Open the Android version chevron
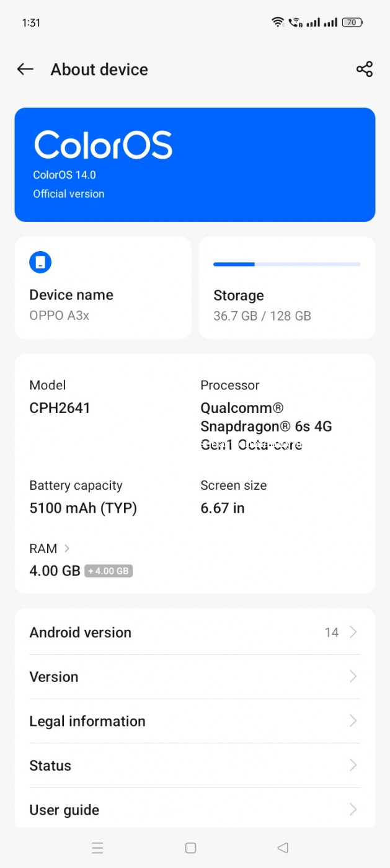The width and height of the screenshot is (390, 868). tap(353, 632)
